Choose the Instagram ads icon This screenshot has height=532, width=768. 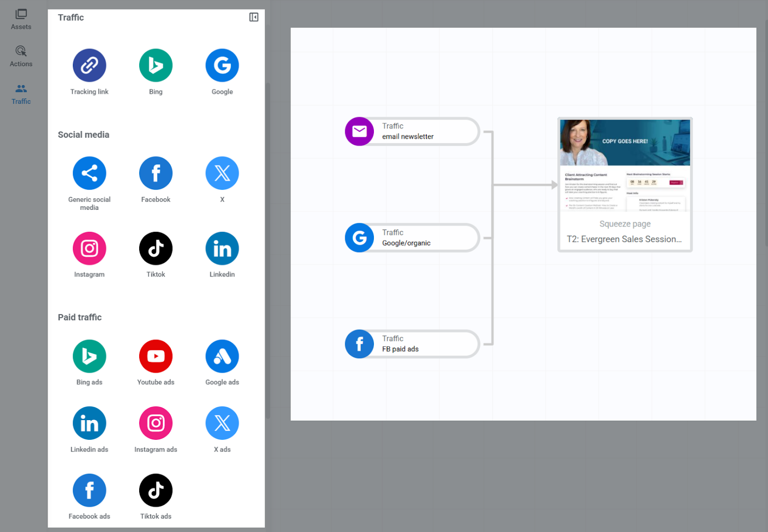pyautogui.click(x=156, y=423)
